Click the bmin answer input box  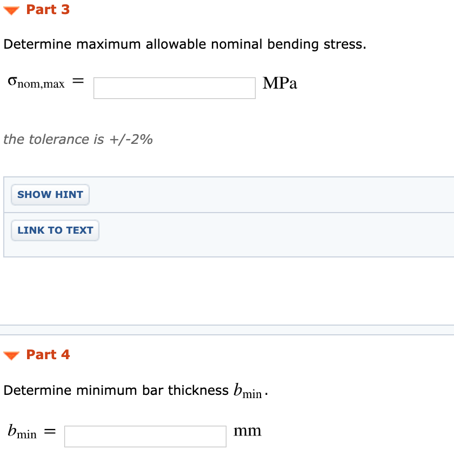pyautogui.click(x=145, y=436)
